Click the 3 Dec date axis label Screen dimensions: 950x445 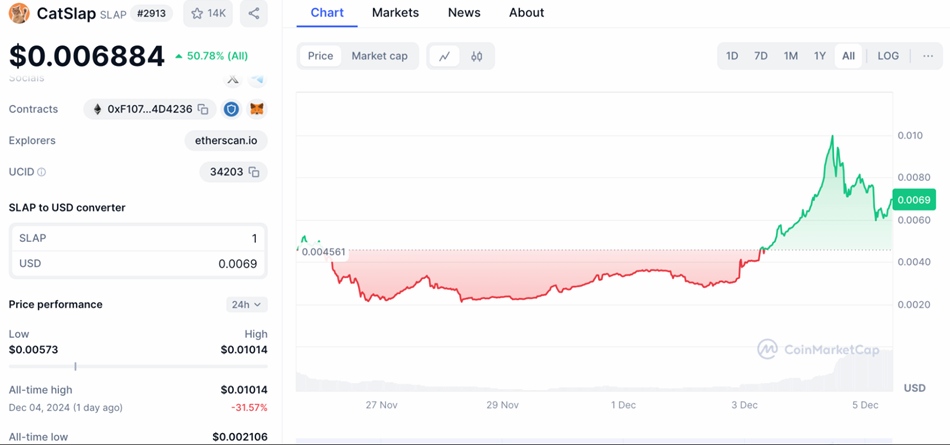[744, 405]
